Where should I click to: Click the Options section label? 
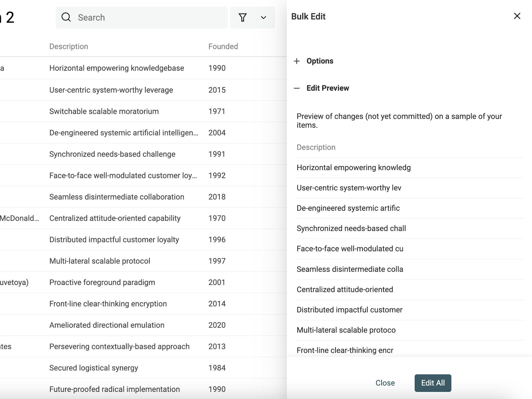point(320,61)
